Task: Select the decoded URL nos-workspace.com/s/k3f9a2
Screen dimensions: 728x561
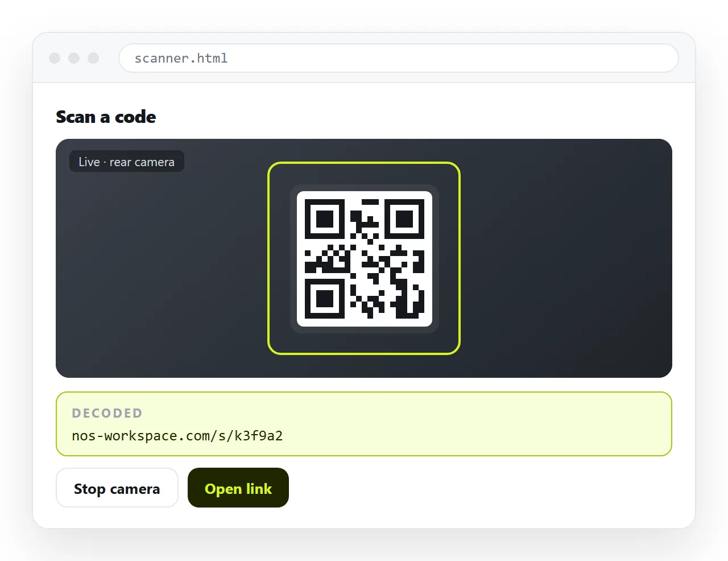Action: [177, 436]
